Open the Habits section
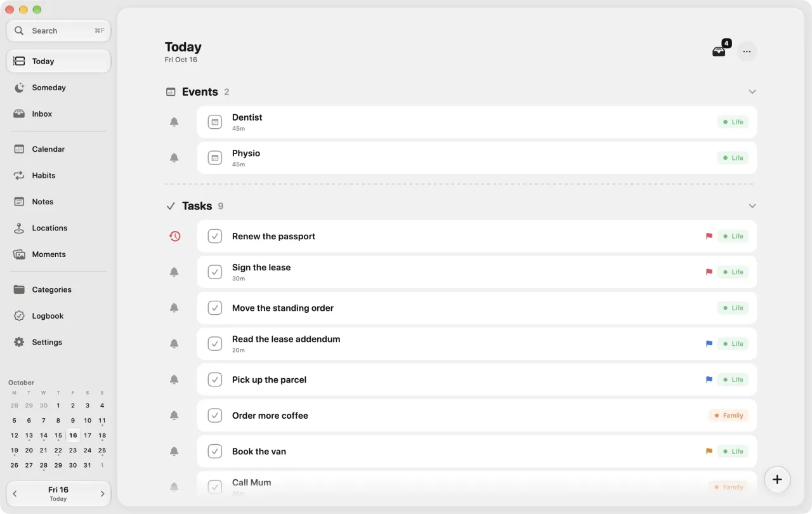 (58, 176)
